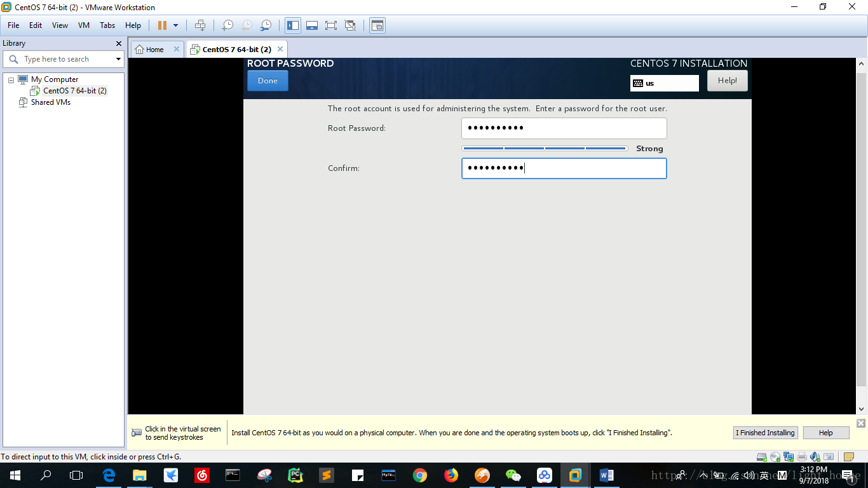Screen dimensions: 868x488
Task: Click the hard disk device status icon
Action: 761,457
